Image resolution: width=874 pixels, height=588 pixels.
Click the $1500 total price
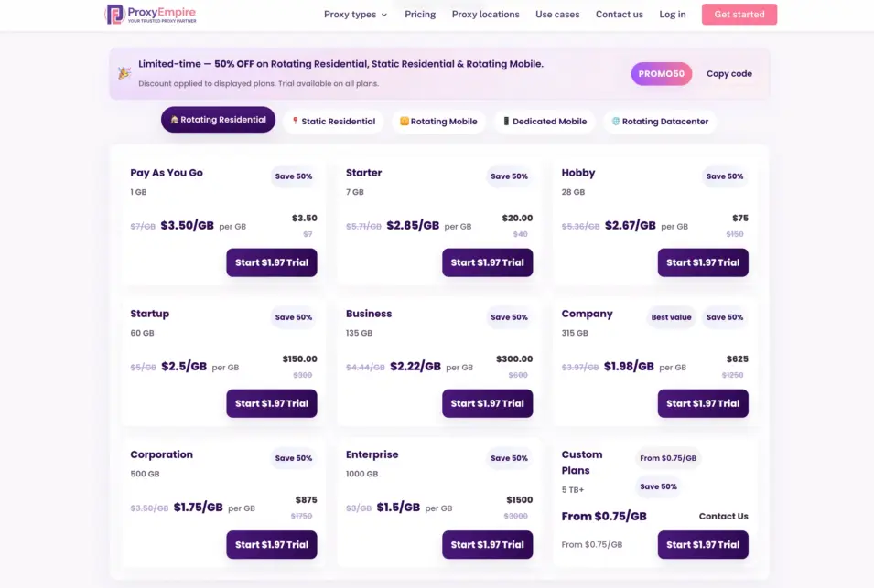pyautogui.click(x=520, y=500)
